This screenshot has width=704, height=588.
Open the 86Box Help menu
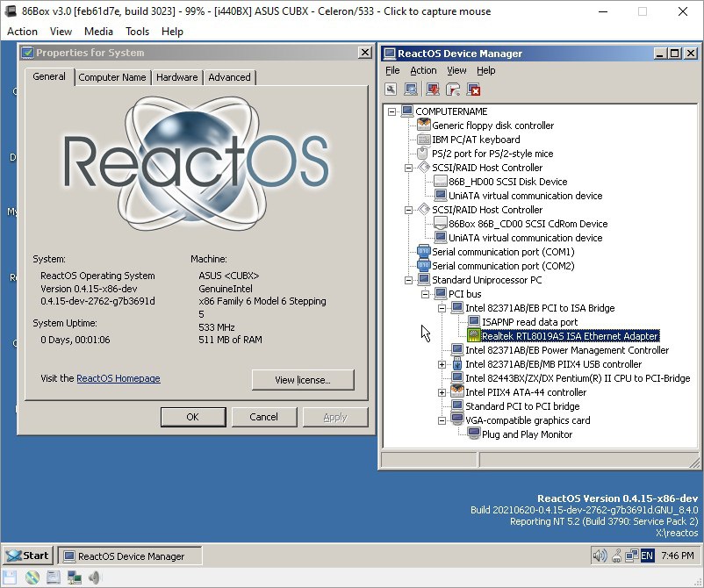[172, 31]
